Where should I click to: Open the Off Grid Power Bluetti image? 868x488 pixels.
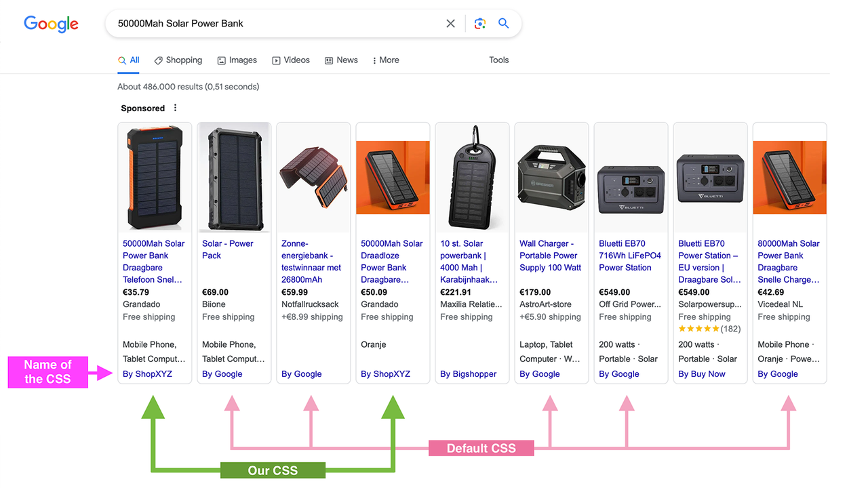(x=631, y=178)
